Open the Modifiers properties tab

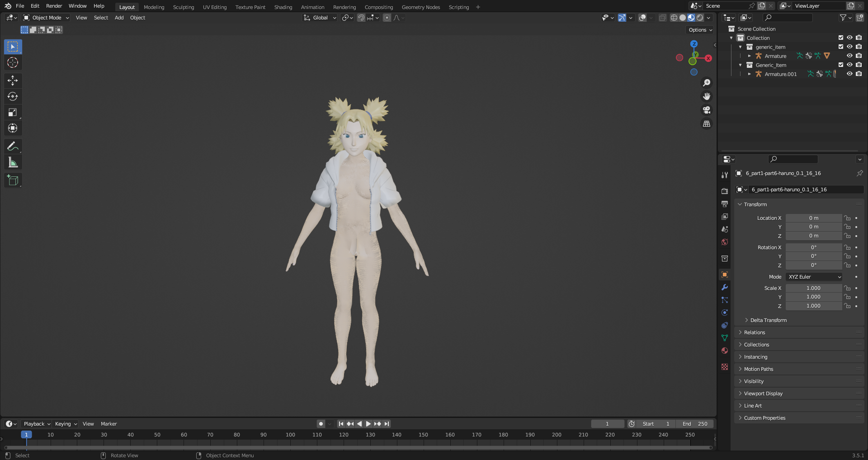pyautogui.click(x=725, y=287)
